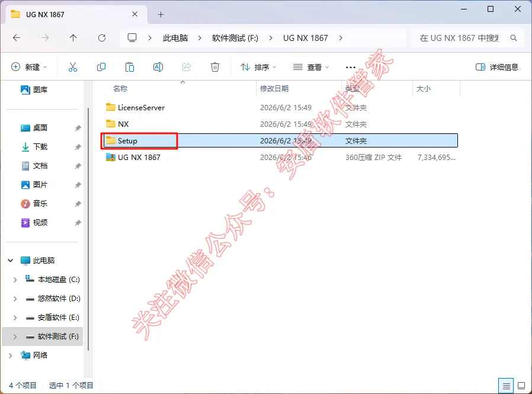Click the Rename icon in toolbar

(x=158, y=67)
